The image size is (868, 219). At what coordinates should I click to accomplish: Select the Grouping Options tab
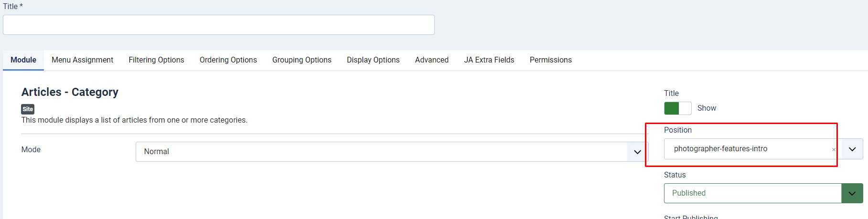tap(301, 60)
